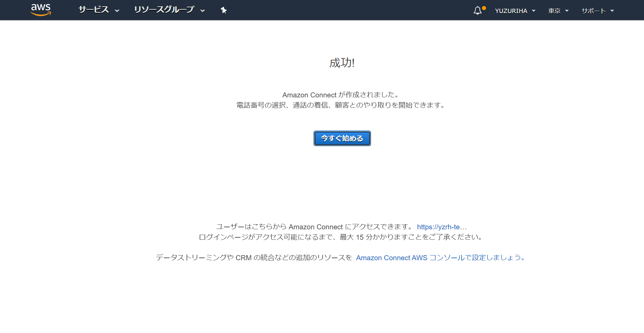Viewport: 644px width, 333px height.
Task: Select the ユーザーはこちらから access message
Action: pos(313,227)
